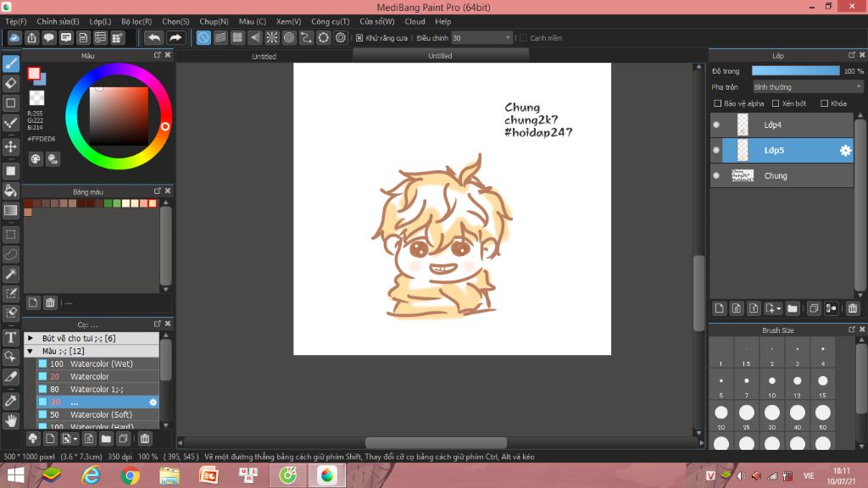Screen dimensions: 868x488
Task: Open Google Chrome from the taskbar
Action: [x=130, y=475]
